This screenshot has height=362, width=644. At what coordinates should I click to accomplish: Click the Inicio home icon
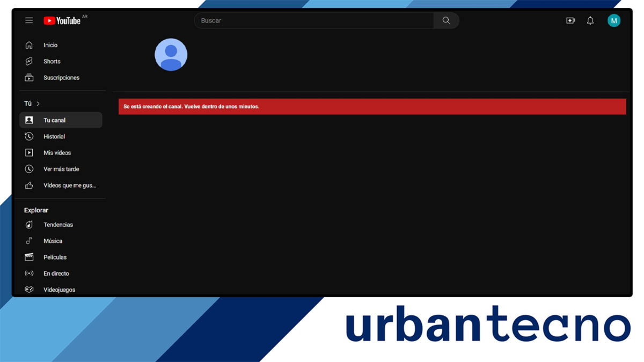(x=29, y=45)
